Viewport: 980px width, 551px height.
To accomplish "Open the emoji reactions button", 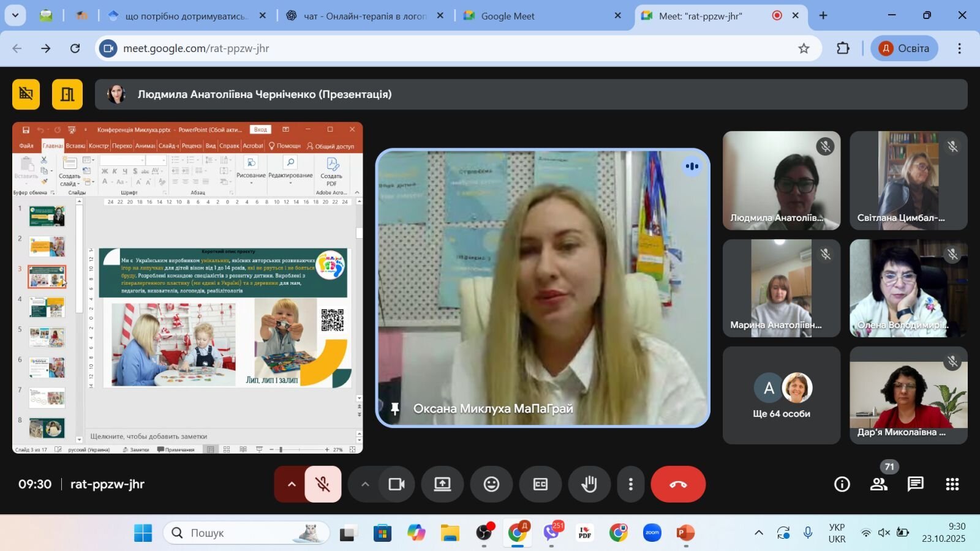I will pos(491,484).
